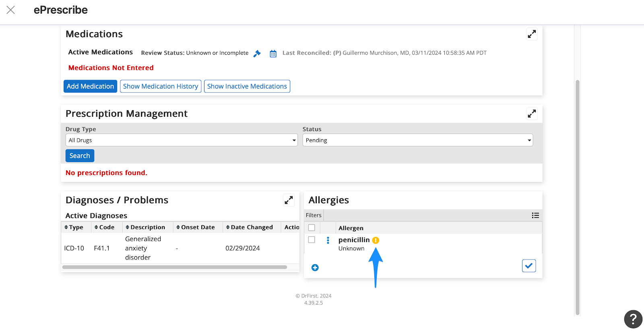
Task: Open the calendar icon near Last Reconciled
Action: 273,54
